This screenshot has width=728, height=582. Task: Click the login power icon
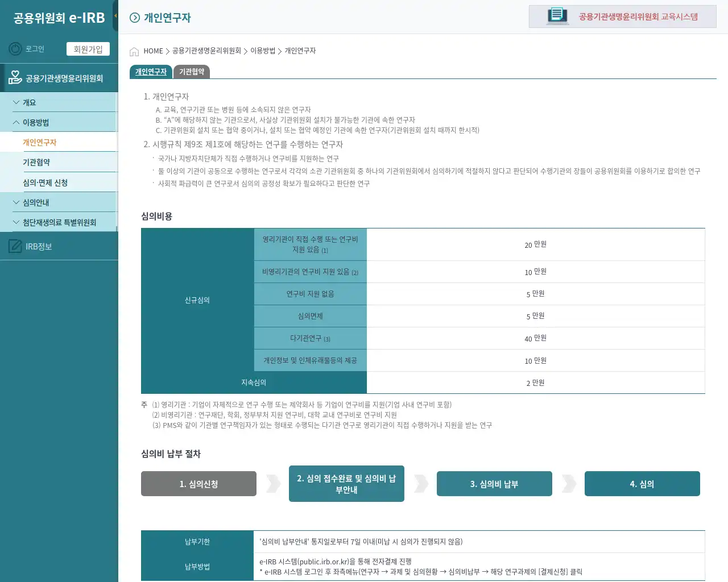click(x=15, y=49)
